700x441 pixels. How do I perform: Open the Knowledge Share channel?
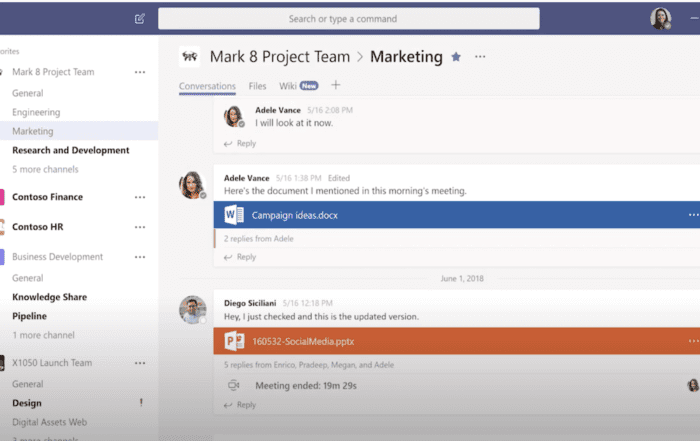[50, 297]
